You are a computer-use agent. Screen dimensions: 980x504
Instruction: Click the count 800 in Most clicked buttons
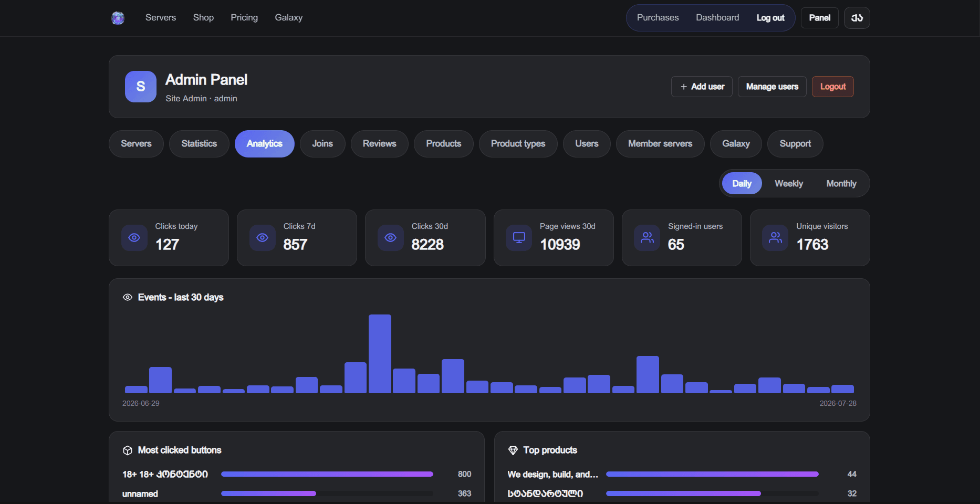pyautogui.click(x=464, y=474)
